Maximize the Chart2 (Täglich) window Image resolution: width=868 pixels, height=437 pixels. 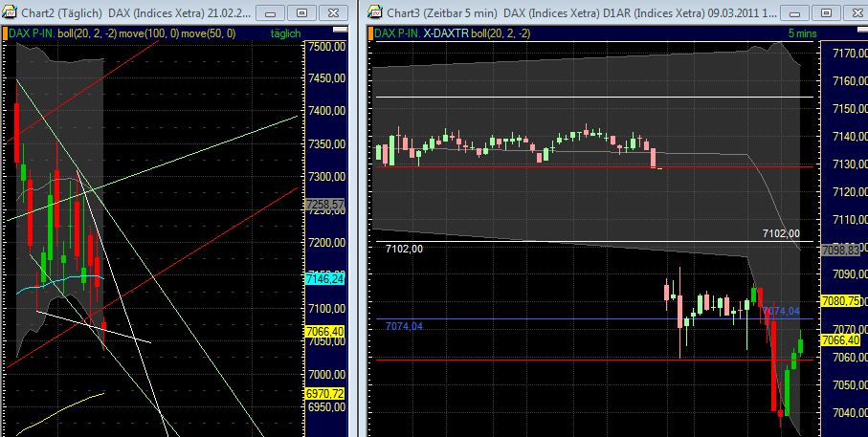(x=301, y=12)
